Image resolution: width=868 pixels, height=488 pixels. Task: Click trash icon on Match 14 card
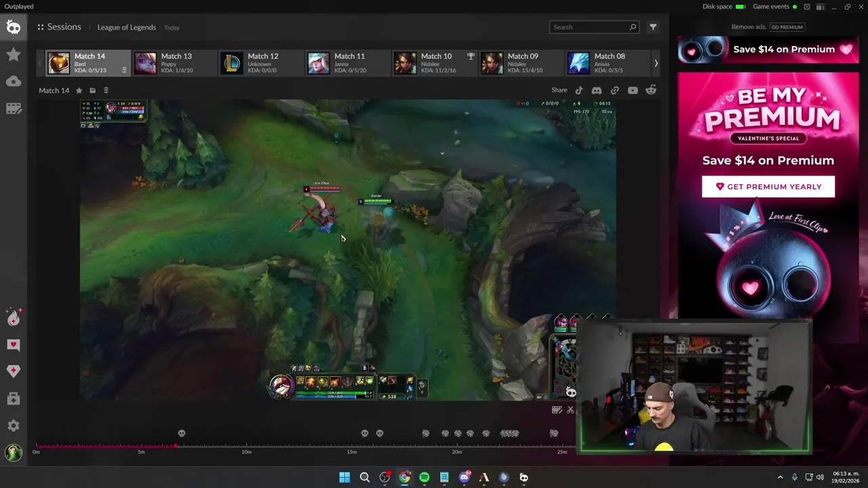(124, 70)
